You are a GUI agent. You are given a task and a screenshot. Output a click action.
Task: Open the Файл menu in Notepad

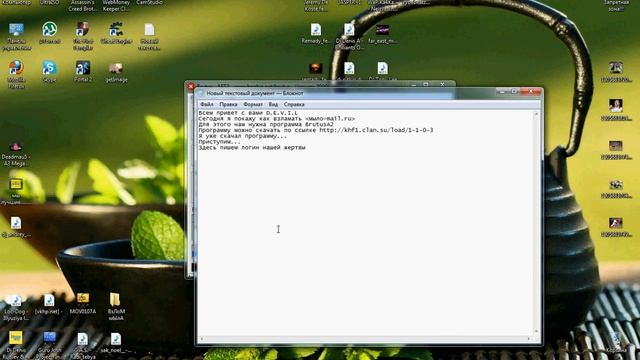coord(207,104)
